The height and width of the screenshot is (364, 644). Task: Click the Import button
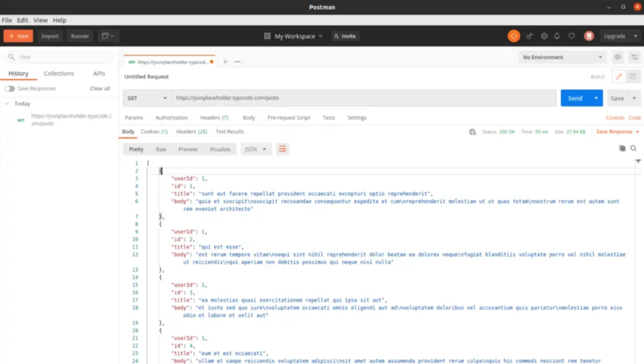[x=50, y=36]
